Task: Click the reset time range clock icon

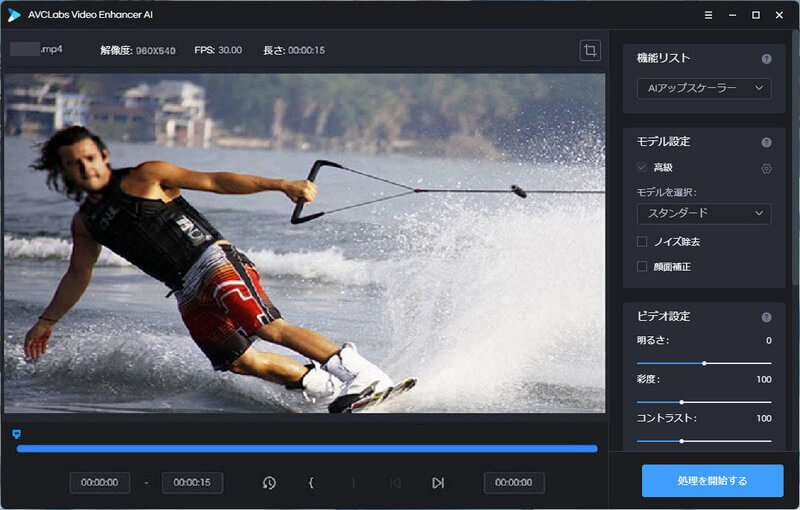Action: (x=269, y=482)
